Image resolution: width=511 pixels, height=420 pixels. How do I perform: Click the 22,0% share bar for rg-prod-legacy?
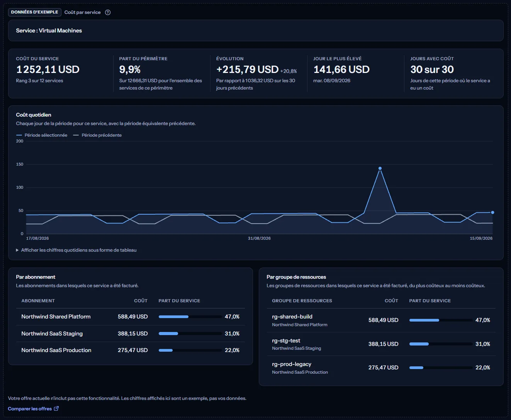click(441, 367)
